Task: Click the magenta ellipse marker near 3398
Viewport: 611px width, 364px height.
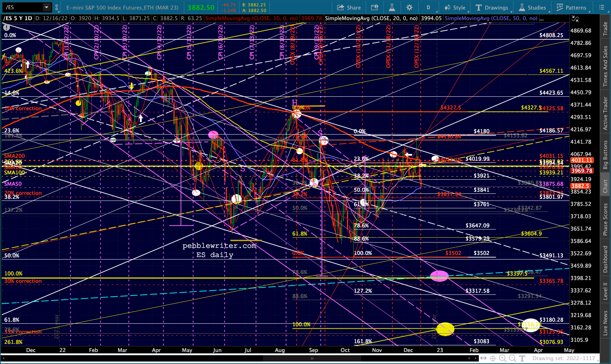Action: point(439,276)
